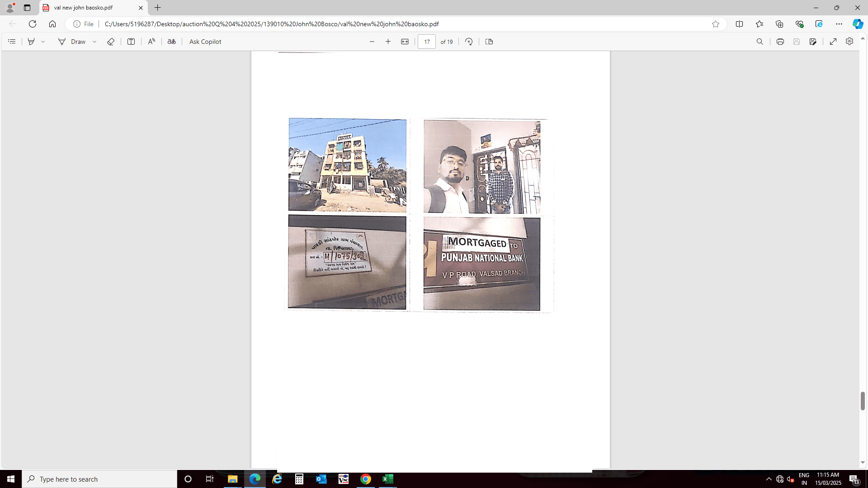The width and height of the screenshot is (868, 488).
Task: Activate the Draw tool
Action: click(72, 42)
